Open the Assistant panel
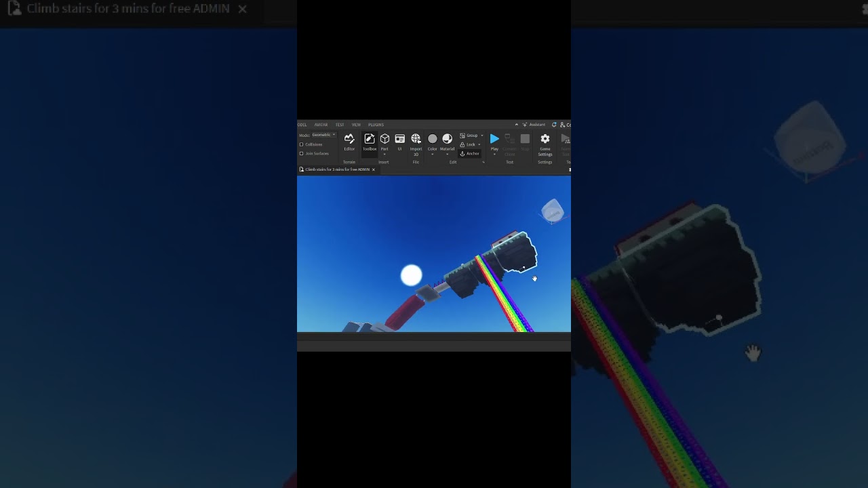This screenshot has height=488, width=868. 534,125
